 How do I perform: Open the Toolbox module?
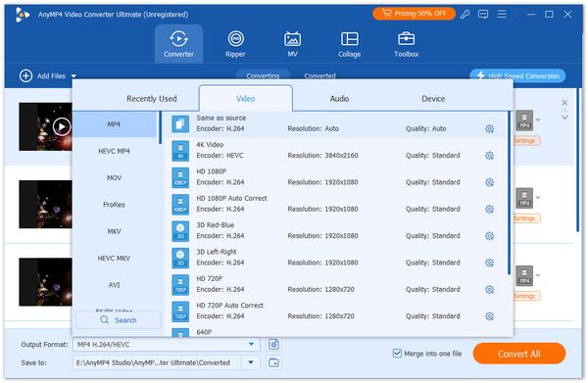(x=406, y=44)
